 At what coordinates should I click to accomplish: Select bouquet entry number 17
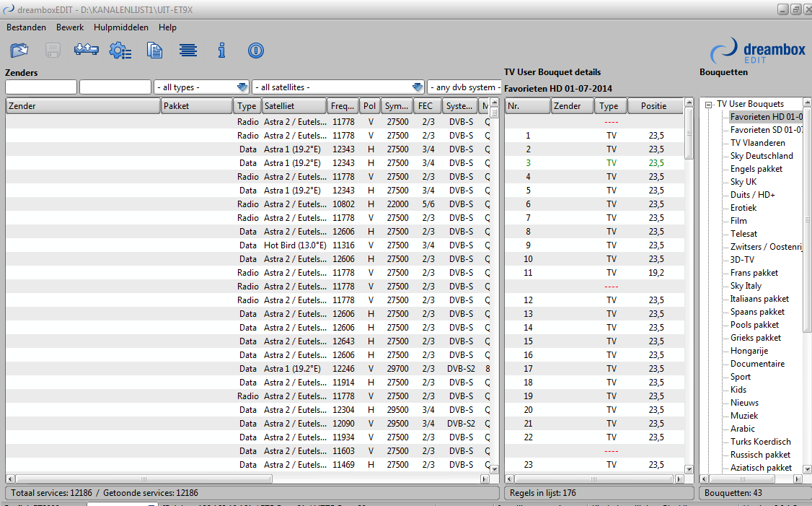[594, 369]
